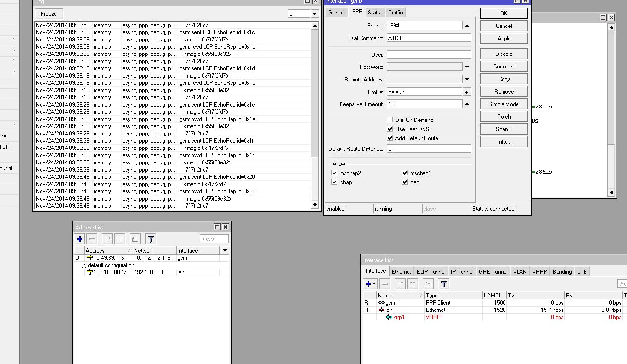Click Log scrollbar up arrow

click(x=315, y=26)
